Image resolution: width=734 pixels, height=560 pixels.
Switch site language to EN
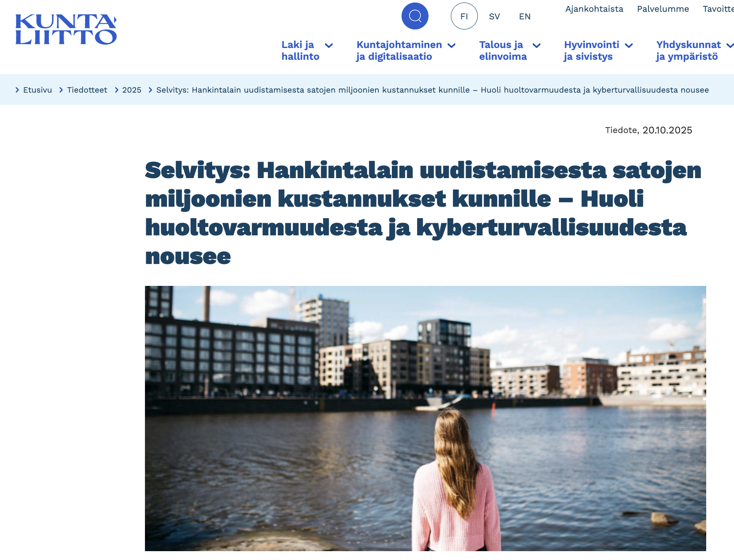click(x=525, y=16)
